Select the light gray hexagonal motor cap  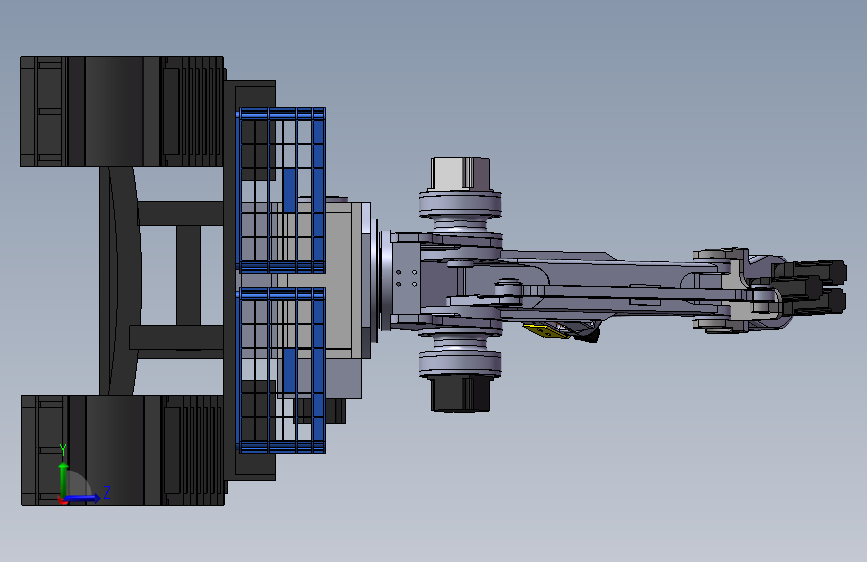pyautogui.click(x=460, y=174)
